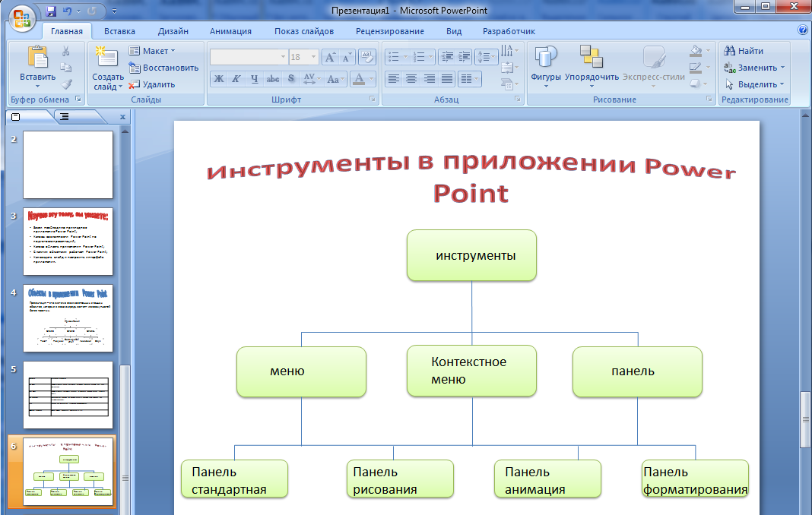Close the slides thumbnail pane
This screenshot has height=515, width=812.
pyautogui.click(x=122, y=117)
